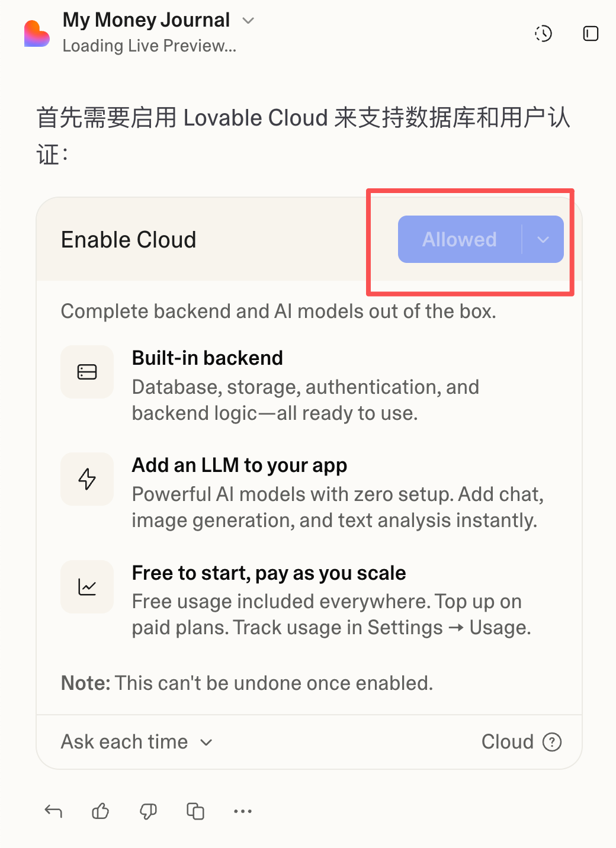Click the reply arrow icon below message

click(x=53, y=811)
